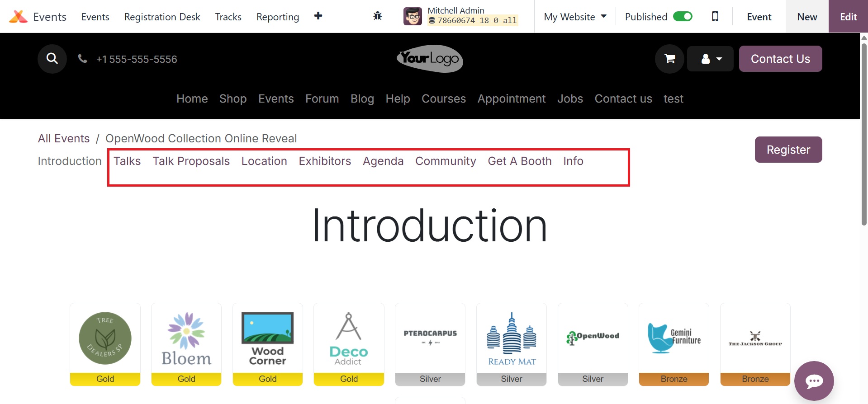Click the database name 78660674-18-0-all
The width and height of the screenshot is (868, 404).
tap(473, 20)
